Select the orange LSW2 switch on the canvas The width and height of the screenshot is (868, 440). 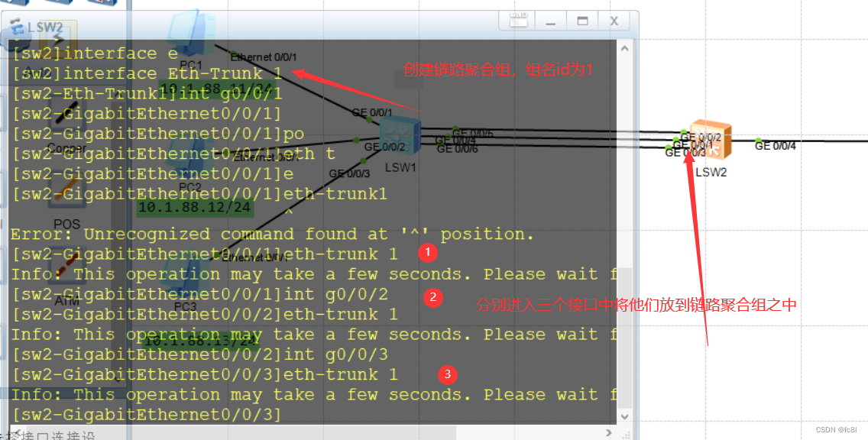click(x=711, y=140)
